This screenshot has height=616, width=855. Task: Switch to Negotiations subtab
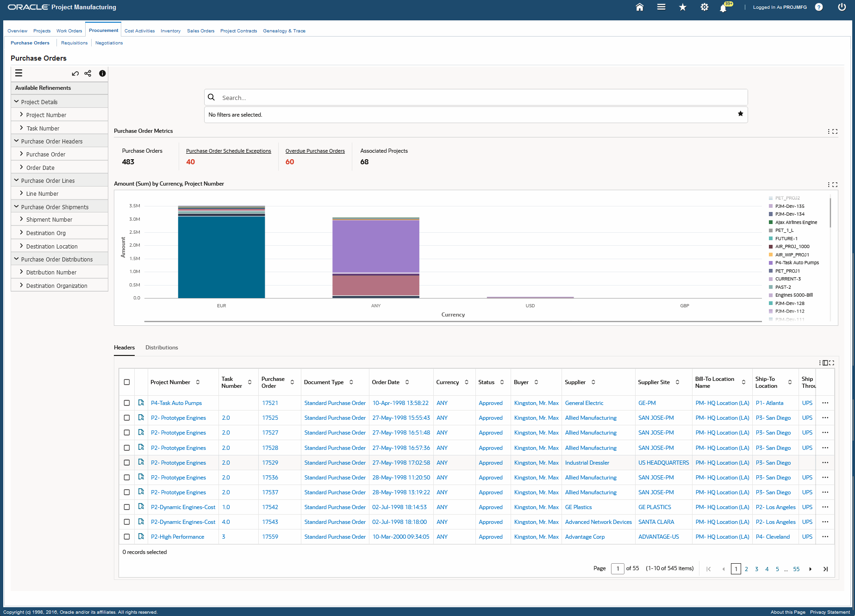tap(109, 43)
